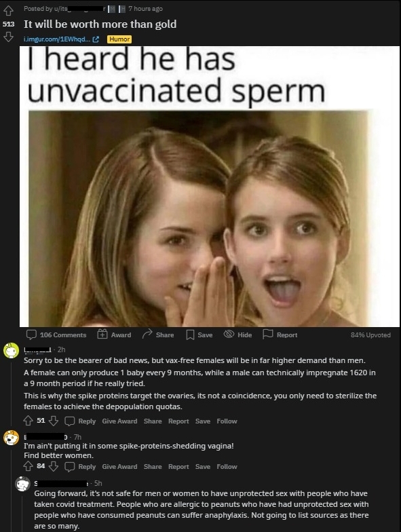401x532 pixels.
Task: Click the Humor flair tag
Action: (119, 39)
